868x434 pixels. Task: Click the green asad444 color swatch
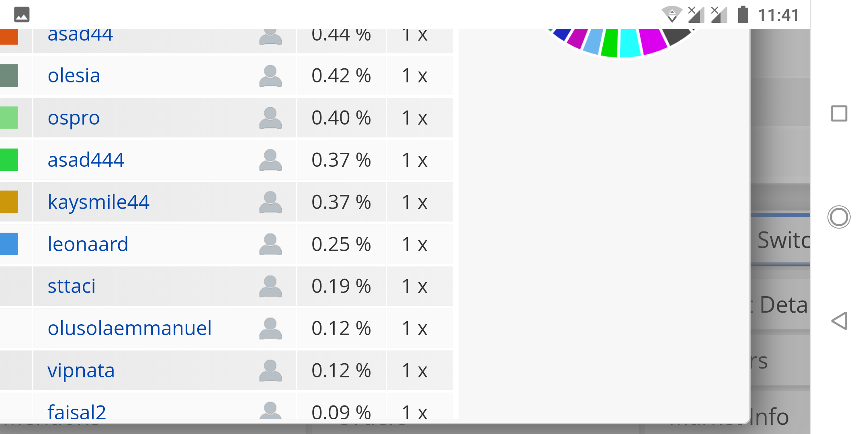tap(9, 160)
